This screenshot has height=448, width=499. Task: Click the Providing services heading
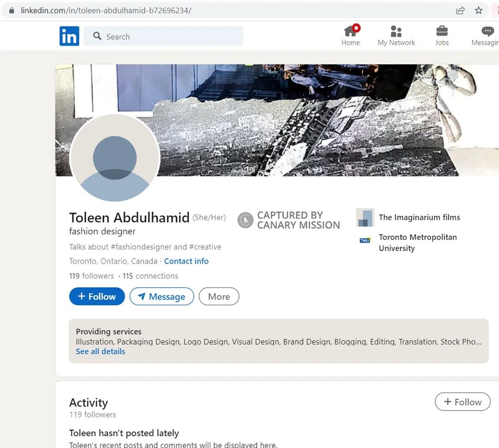109,331
